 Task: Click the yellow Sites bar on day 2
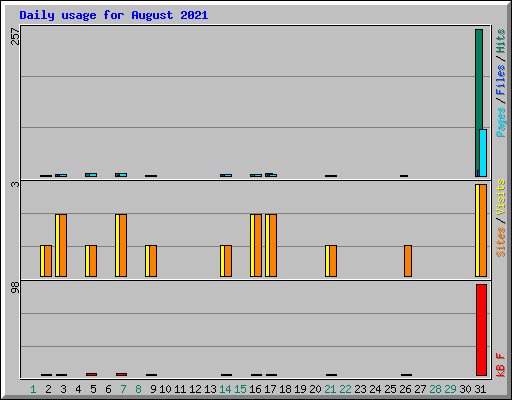pos(42,261)
